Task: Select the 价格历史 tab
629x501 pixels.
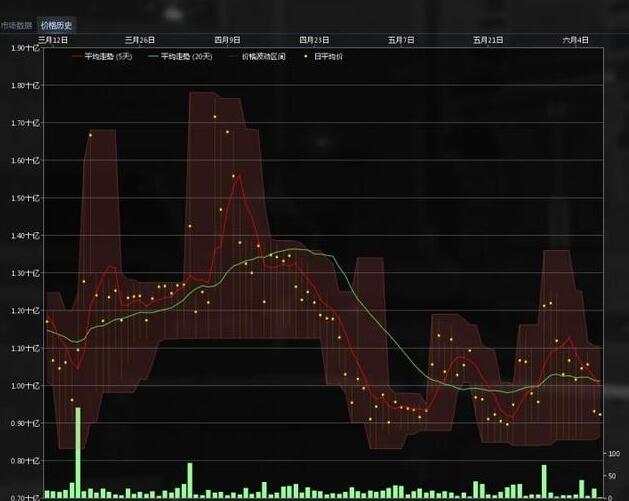Action: pyautogui.click(x=56, y=25)
